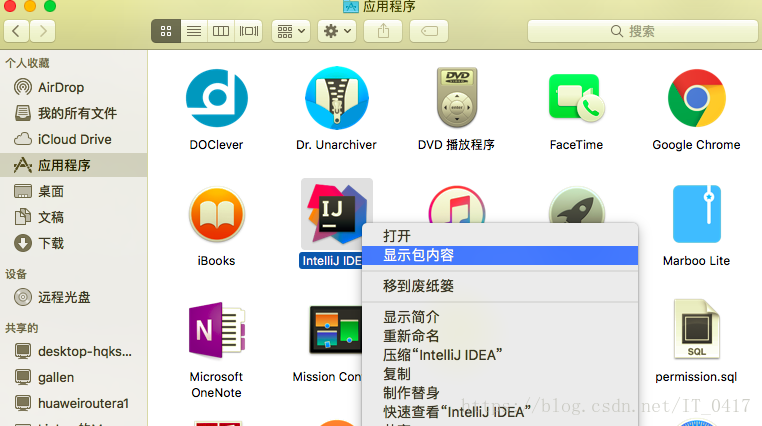
Task: Switch to icon view mode
Action: (166, 31)
